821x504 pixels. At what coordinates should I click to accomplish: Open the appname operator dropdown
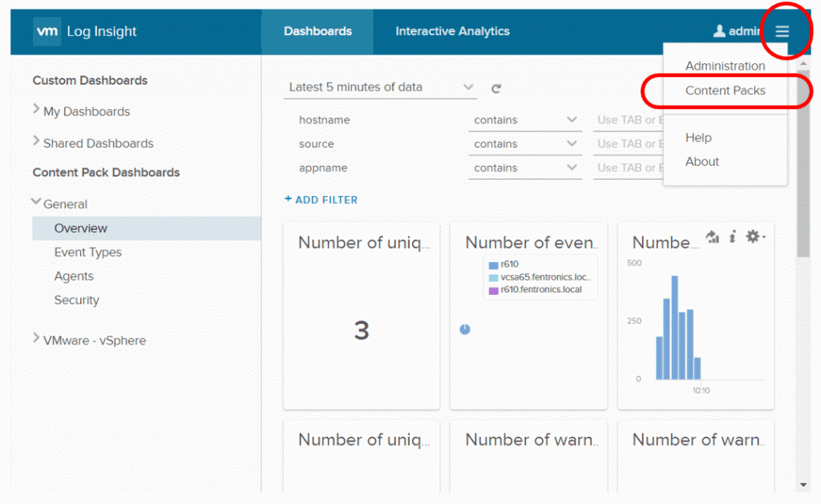coord(525,168)
